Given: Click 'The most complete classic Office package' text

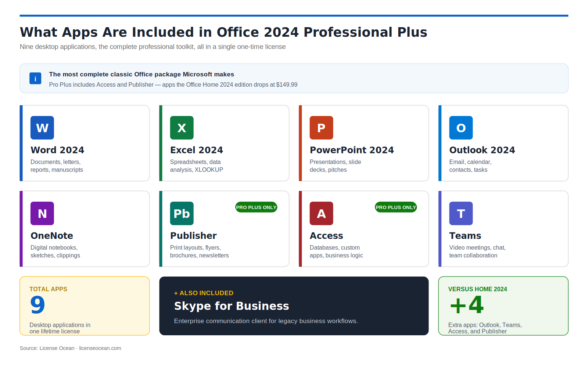Looking at the screenshot, I should (141, 74).
